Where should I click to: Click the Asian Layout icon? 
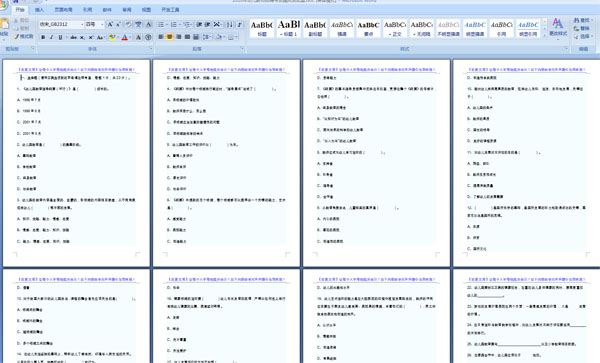[217, 24]
